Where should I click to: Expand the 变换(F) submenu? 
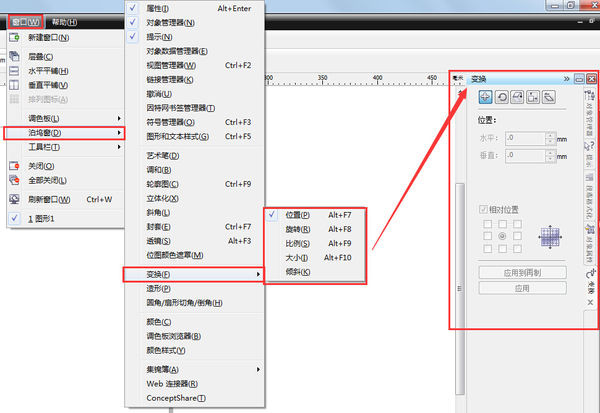[x=194, y=274]
